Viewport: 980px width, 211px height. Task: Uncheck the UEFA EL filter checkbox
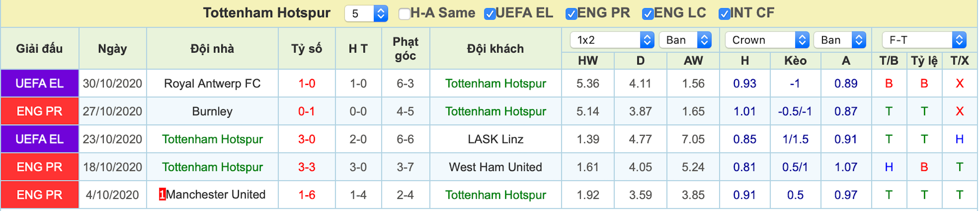click(489, 14)
